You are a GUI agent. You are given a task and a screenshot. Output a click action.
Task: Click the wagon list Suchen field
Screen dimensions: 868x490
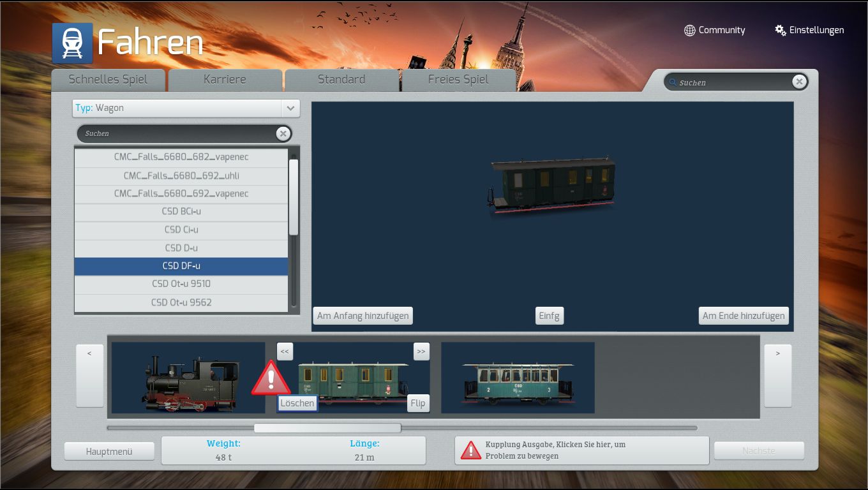(184, 133)
